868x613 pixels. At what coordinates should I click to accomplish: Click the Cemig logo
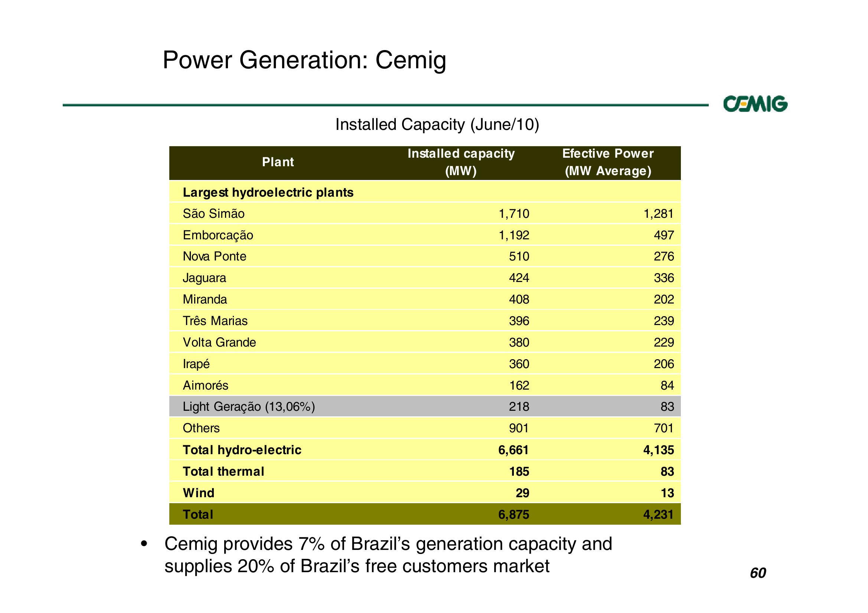[x=755, y=104]
